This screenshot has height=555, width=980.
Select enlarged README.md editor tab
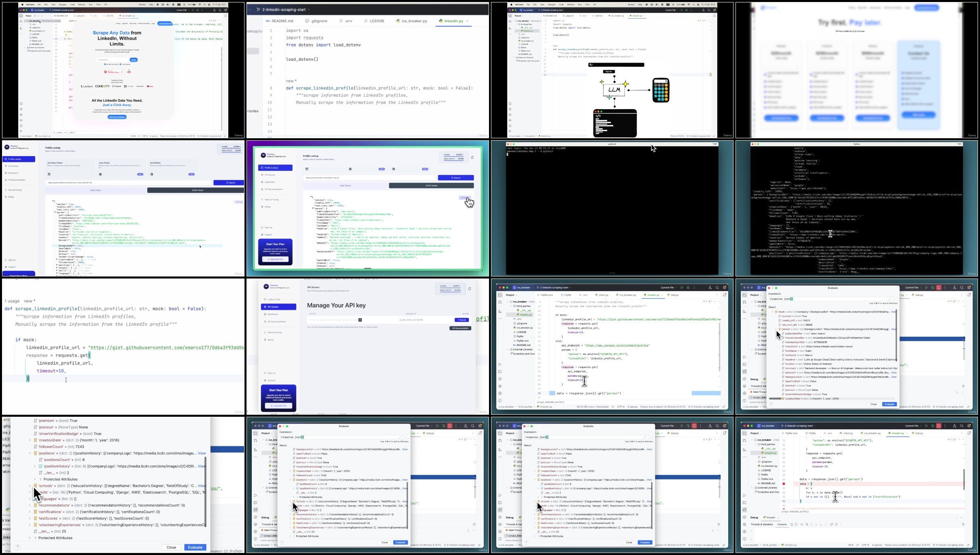[280, 21]
